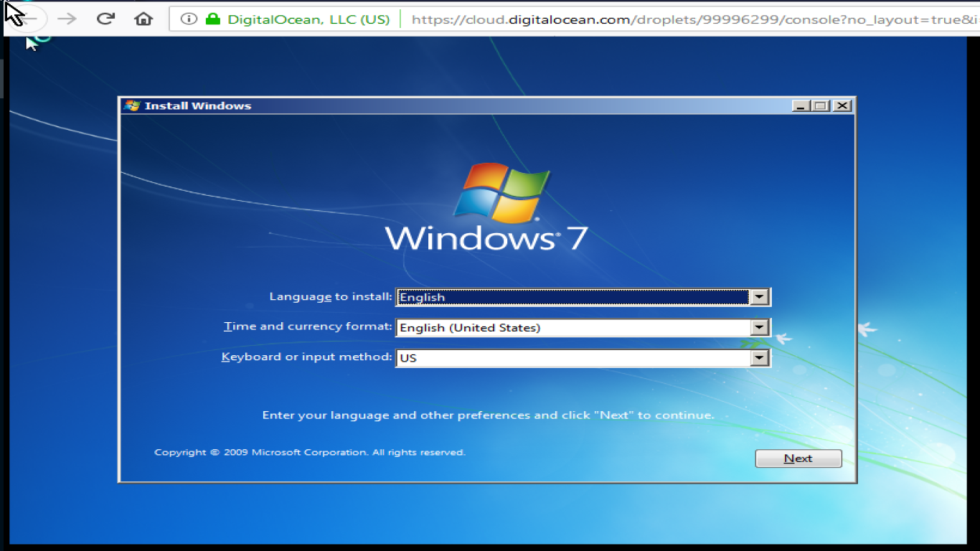Click the Windows 7 flag logo

click(501, 192)
